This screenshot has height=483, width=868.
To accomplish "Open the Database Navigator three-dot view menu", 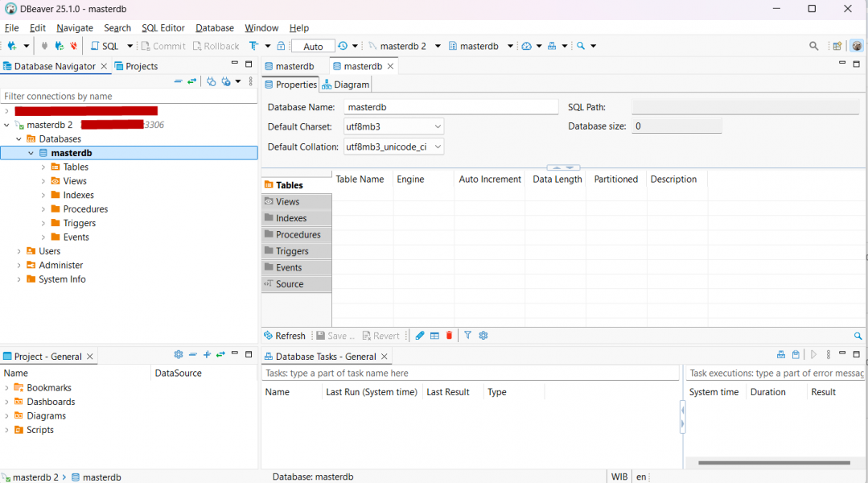I will [x=251, y=81].
